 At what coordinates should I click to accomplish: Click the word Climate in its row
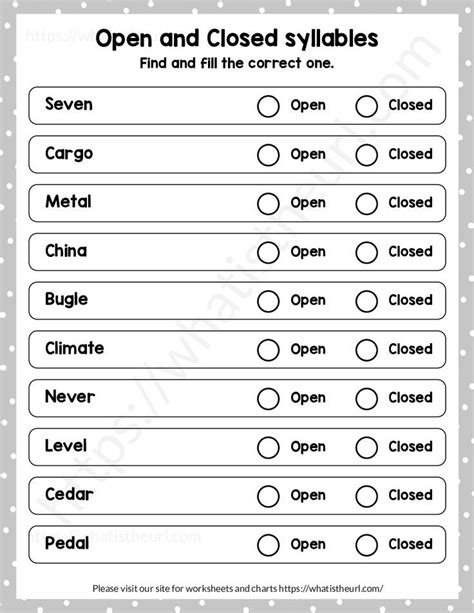tap(75, 348)
